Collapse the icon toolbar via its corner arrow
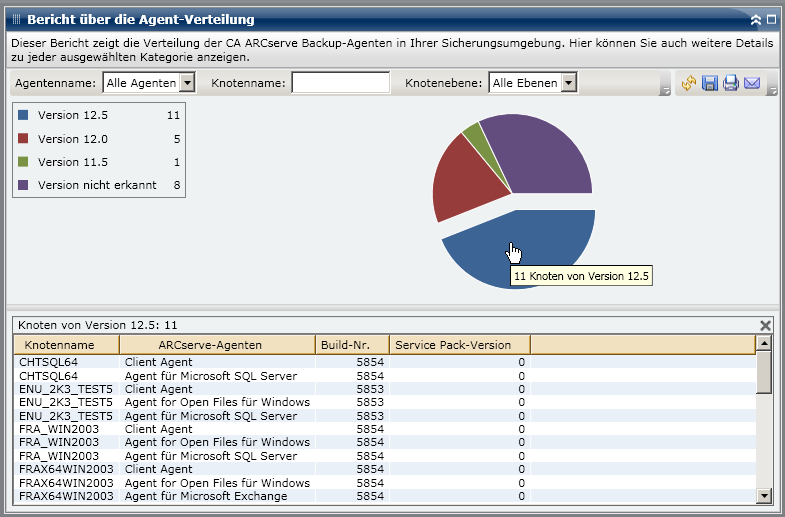This screenshot has width=785, height=517. tap(773, 91)
